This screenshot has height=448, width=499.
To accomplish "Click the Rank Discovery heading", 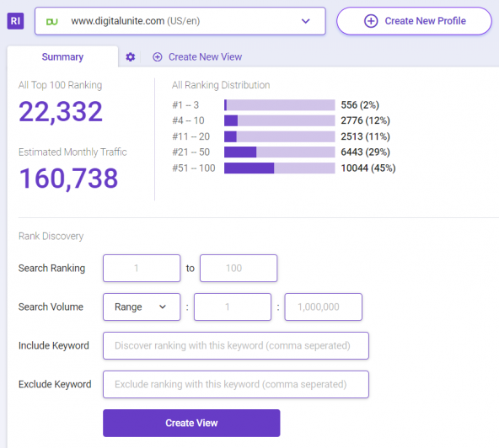I will tap(51, 236).
